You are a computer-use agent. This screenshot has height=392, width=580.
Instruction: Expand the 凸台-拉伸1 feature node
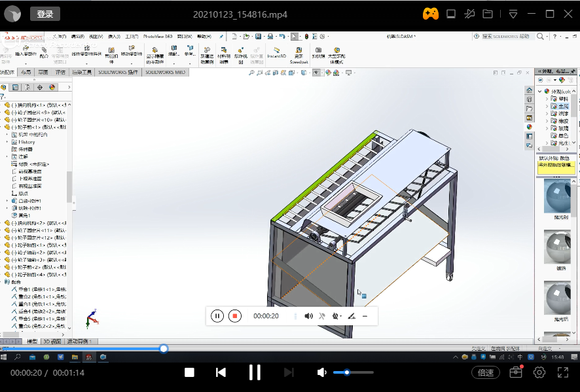pyautogui.click(x=7, y=201)
